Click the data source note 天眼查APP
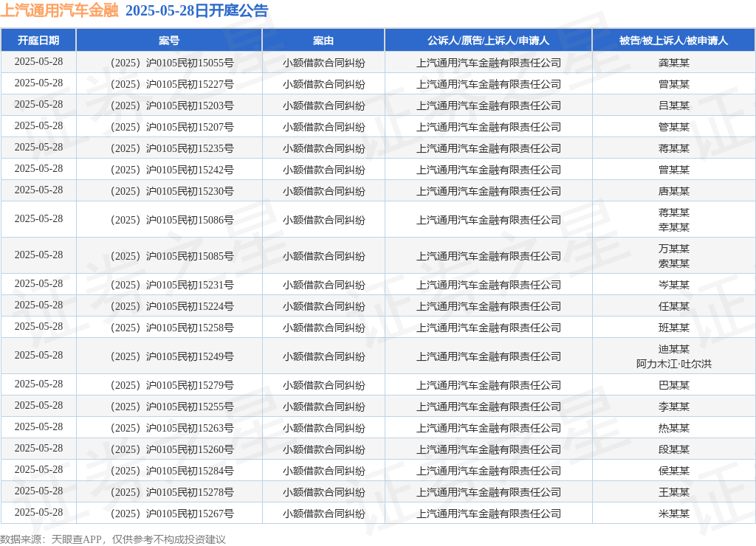The width and height of the screenshot is (756, 546). pyautogui.click(x=76, y=539)
